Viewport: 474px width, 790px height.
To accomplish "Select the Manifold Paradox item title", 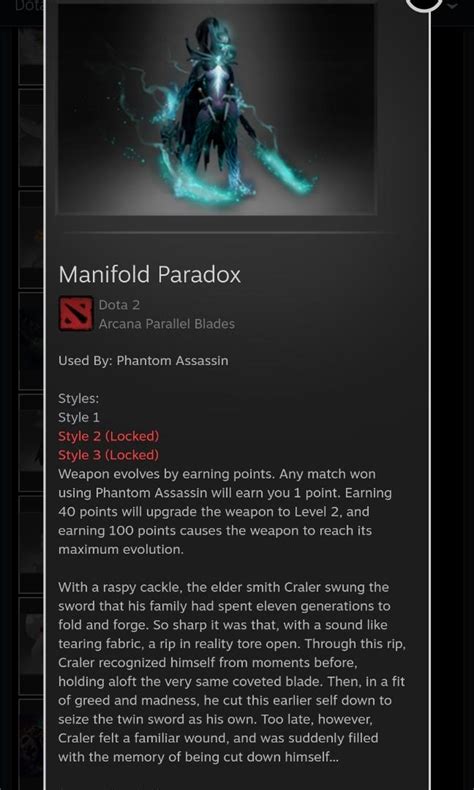I will 150,275.
